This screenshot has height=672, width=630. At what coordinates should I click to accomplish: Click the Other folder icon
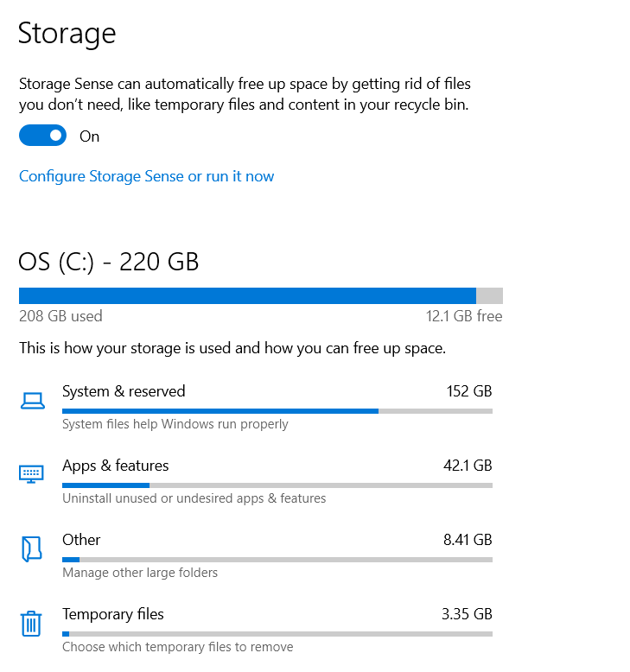pos(32,548)
